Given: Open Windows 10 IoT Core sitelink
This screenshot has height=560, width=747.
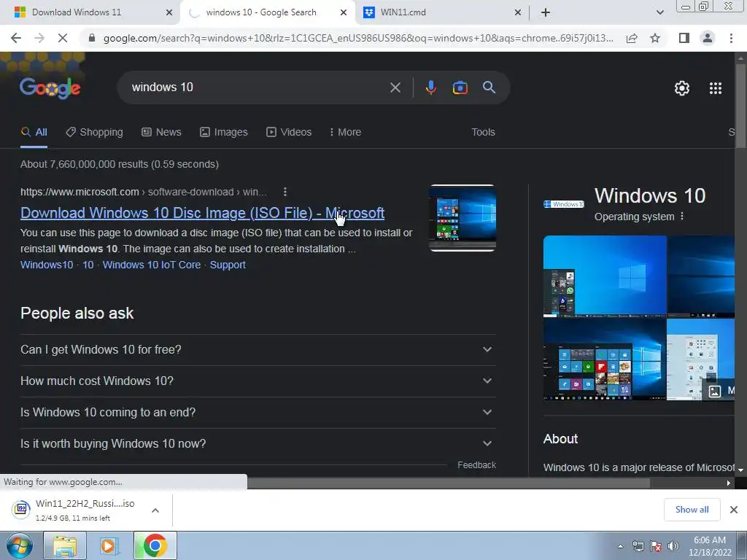Looking at the screenshot, I should 152,265.
